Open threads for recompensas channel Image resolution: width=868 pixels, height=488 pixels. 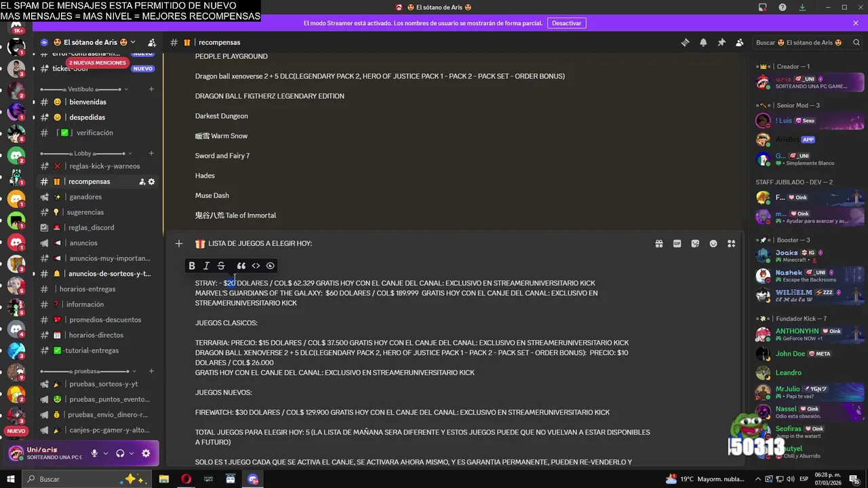click(685, 42)
